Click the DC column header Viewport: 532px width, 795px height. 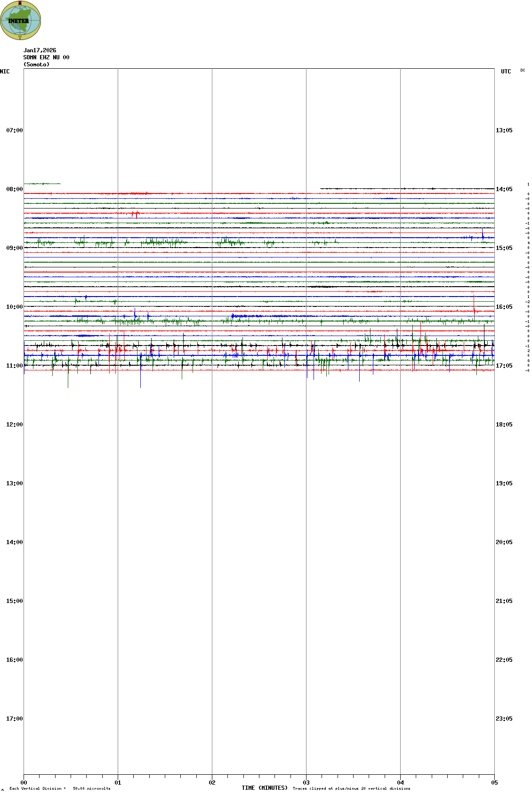click(x=523, y=70)
